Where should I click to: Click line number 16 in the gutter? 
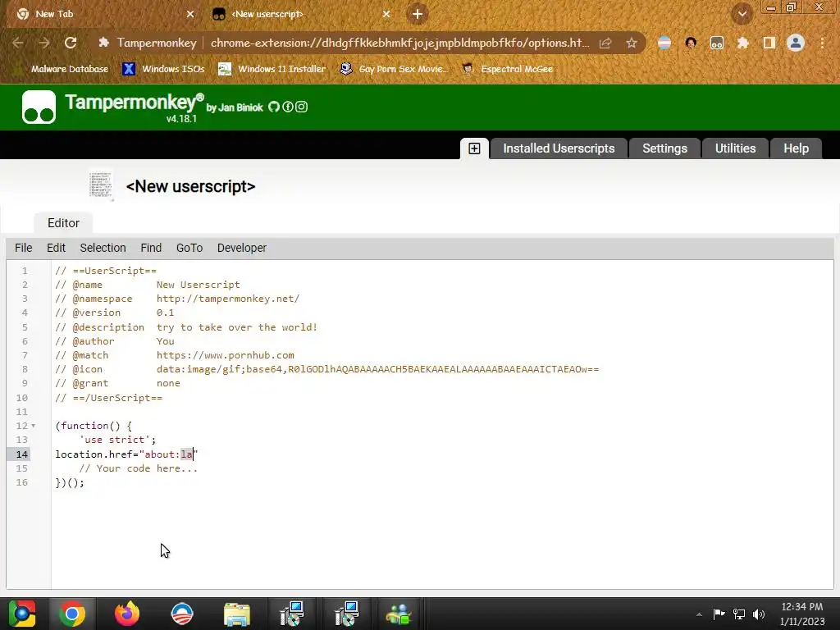click(21, 482)
